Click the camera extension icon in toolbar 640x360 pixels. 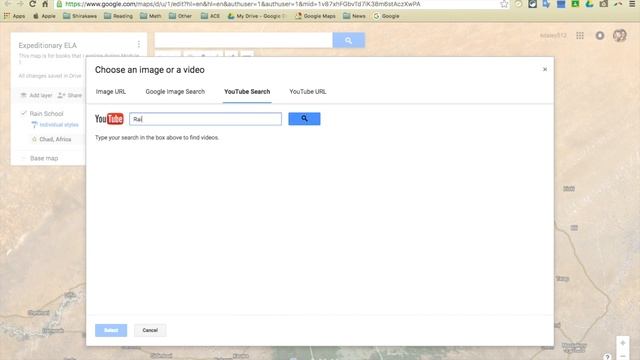click(x=604, y=4)
